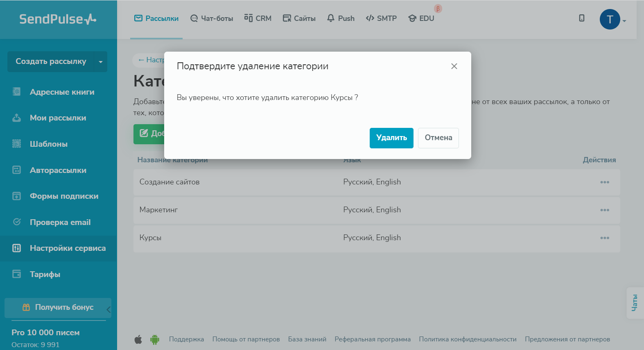Open the user avatar account menu

pos(610,19)
